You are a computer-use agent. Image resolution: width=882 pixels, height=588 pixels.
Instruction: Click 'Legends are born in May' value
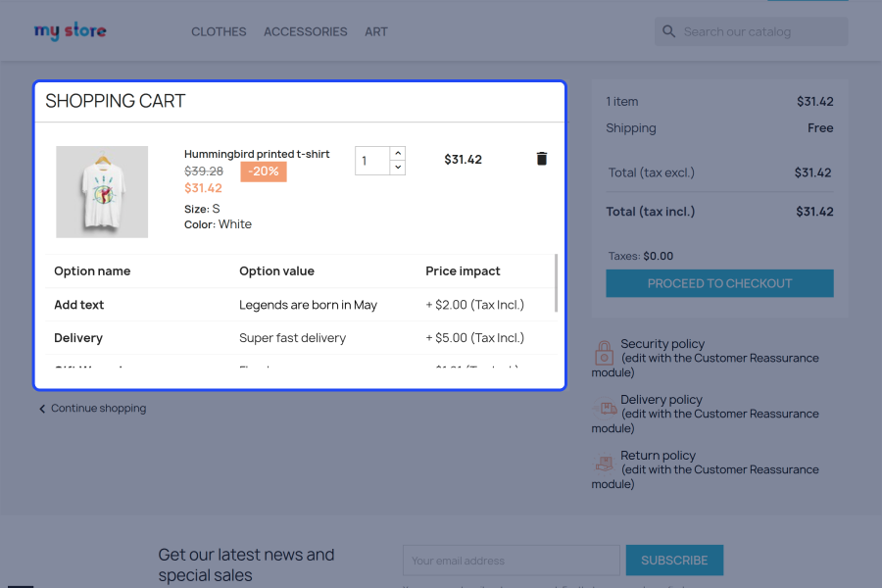(x=308, y=305)
